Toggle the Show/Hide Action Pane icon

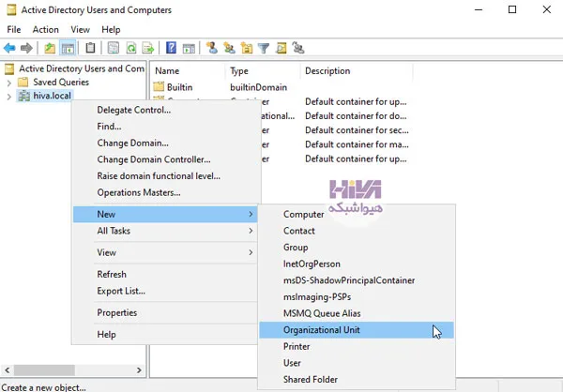point(189,48)
